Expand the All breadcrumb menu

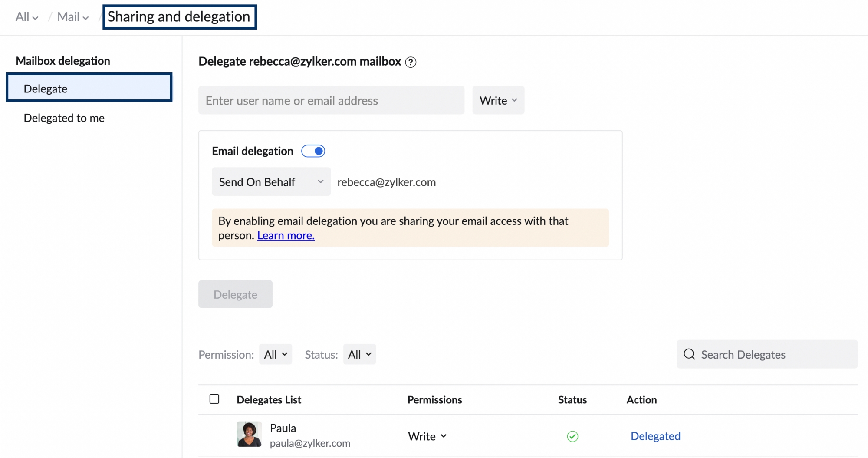[x=27, y=17]
